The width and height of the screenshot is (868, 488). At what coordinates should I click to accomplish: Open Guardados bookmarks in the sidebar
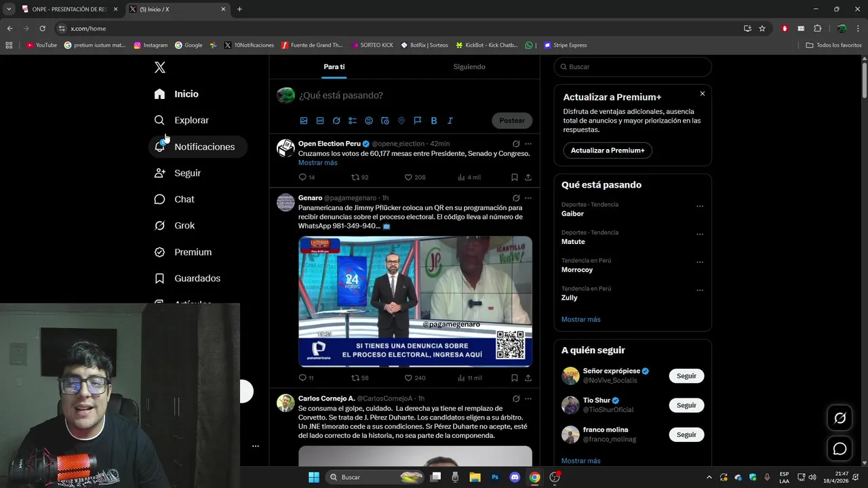pos(188,279)
